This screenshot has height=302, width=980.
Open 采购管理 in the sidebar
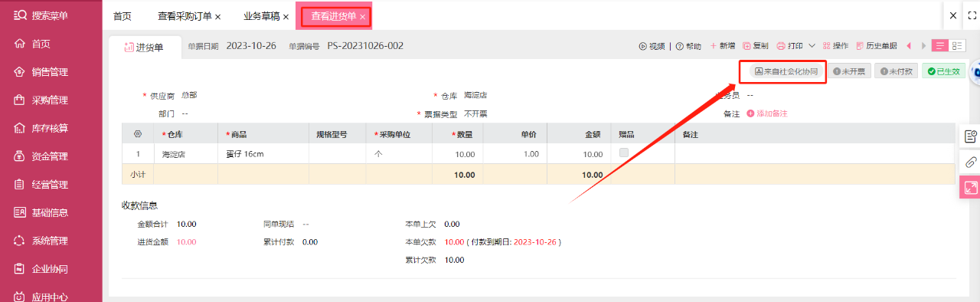pyautogui.click(x=51, y=100)
